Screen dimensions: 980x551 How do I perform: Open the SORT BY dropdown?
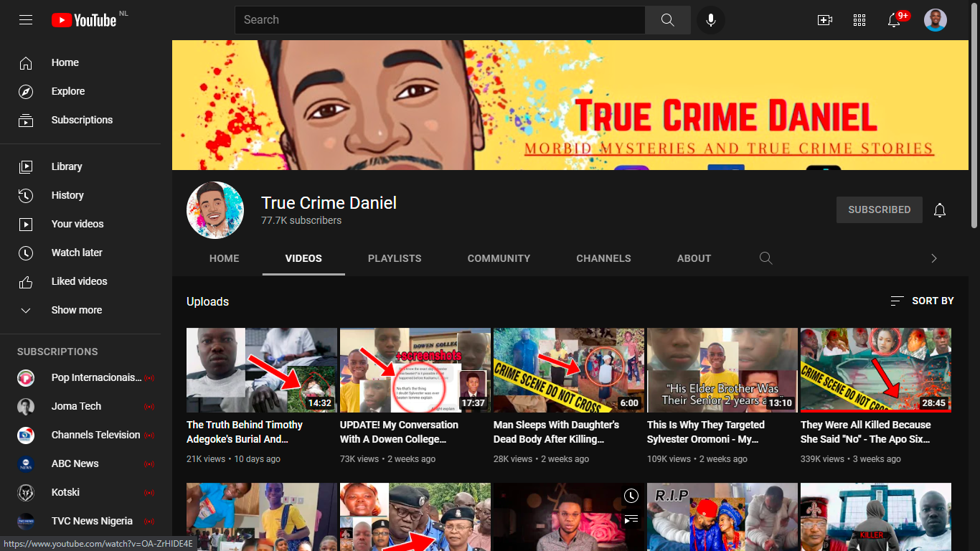pyautogui.click(x=922, y=301)
